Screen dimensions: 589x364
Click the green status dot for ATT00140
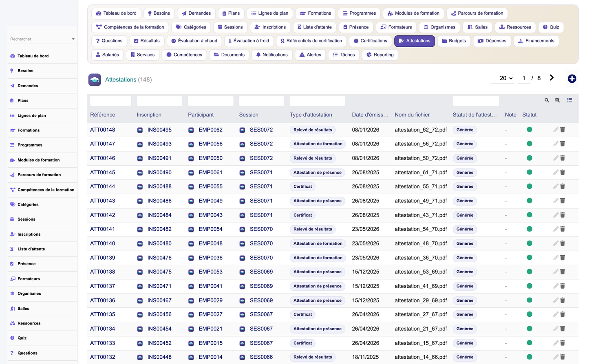pos(529,243)
